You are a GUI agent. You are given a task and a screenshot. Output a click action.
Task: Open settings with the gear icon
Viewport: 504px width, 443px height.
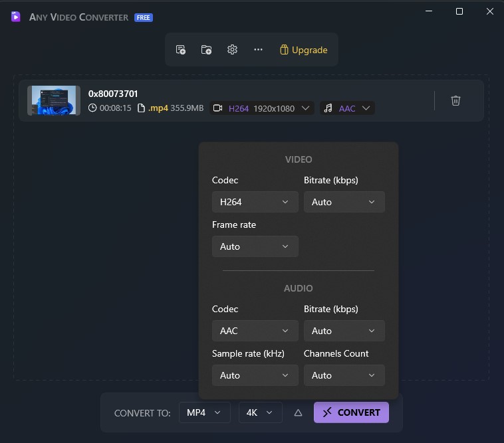(233, 50)
